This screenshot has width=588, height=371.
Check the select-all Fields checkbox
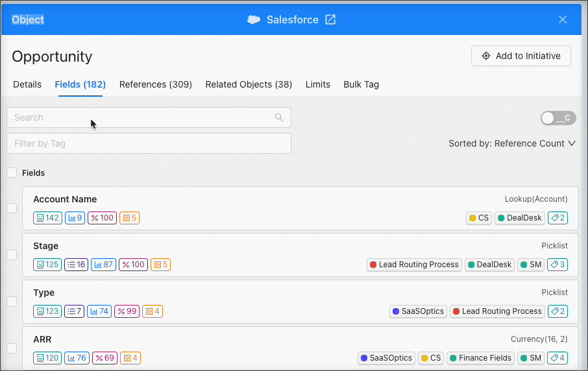pos(12,173)
